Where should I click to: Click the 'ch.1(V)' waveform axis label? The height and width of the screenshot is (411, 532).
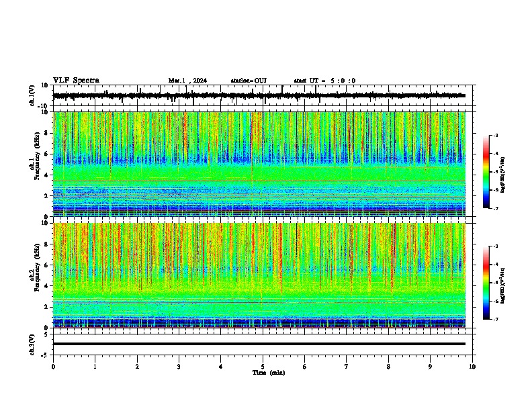pyautogui.click(x=32, y=95)
